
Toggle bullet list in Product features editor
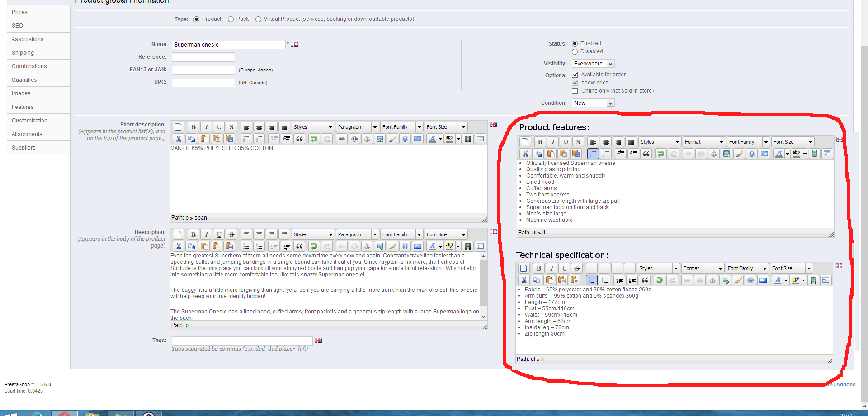point(593,154)
